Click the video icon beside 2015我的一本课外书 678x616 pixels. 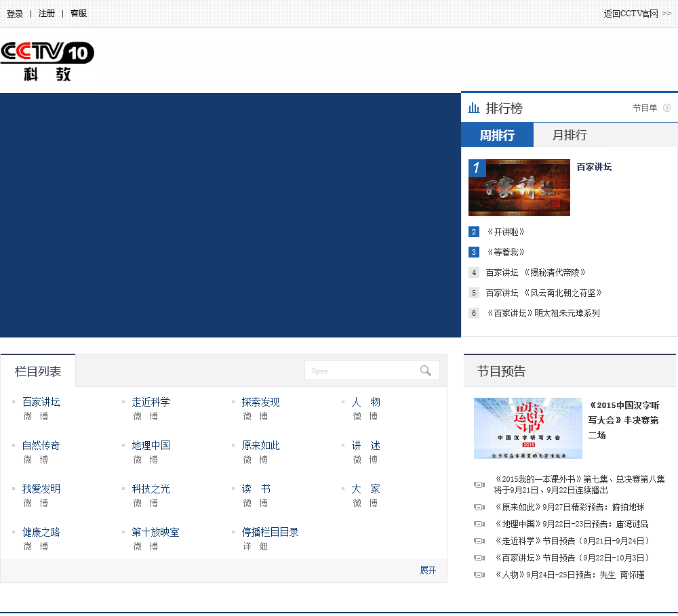click(x=479, y=485)
